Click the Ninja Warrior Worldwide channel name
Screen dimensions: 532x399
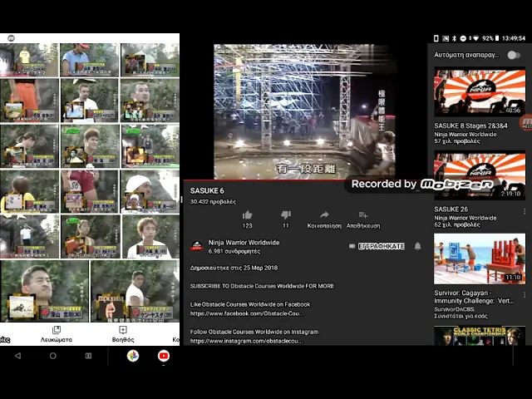244,243
